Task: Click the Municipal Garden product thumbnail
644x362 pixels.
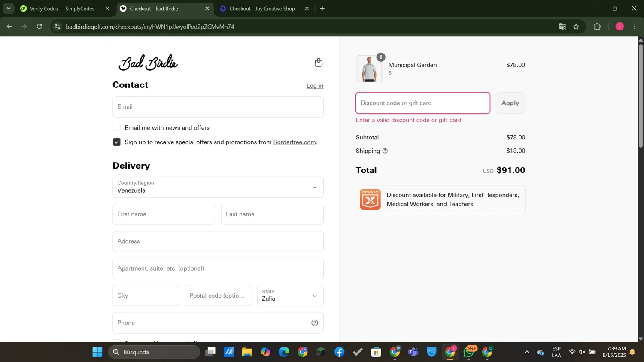Action: tap(369, 69)
